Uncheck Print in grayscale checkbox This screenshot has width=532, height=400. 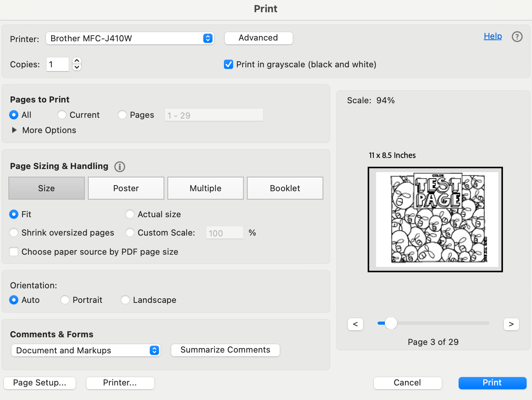coord(229,64)
